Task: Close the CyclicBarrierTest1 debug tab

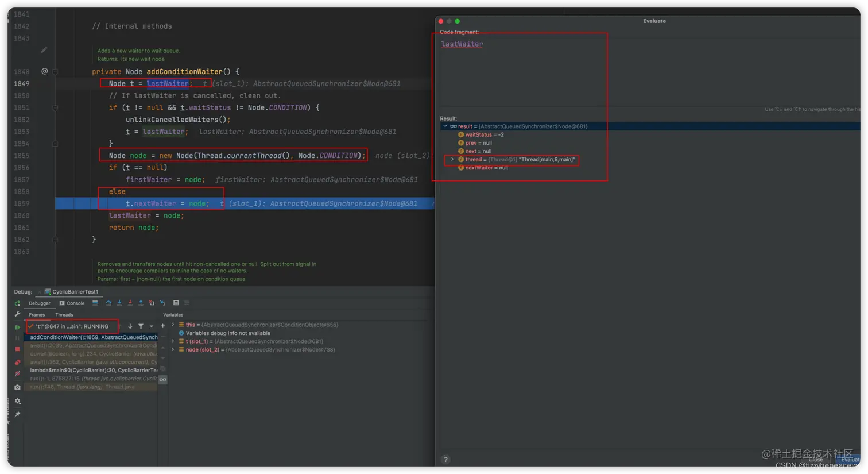Action: [39, 292]
